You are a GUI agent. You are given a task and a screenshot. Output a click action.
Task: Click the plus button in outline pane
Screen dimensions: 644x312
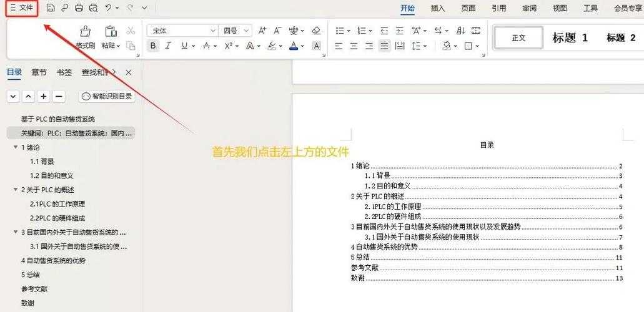pyautogui.click(x=44, y=97)
